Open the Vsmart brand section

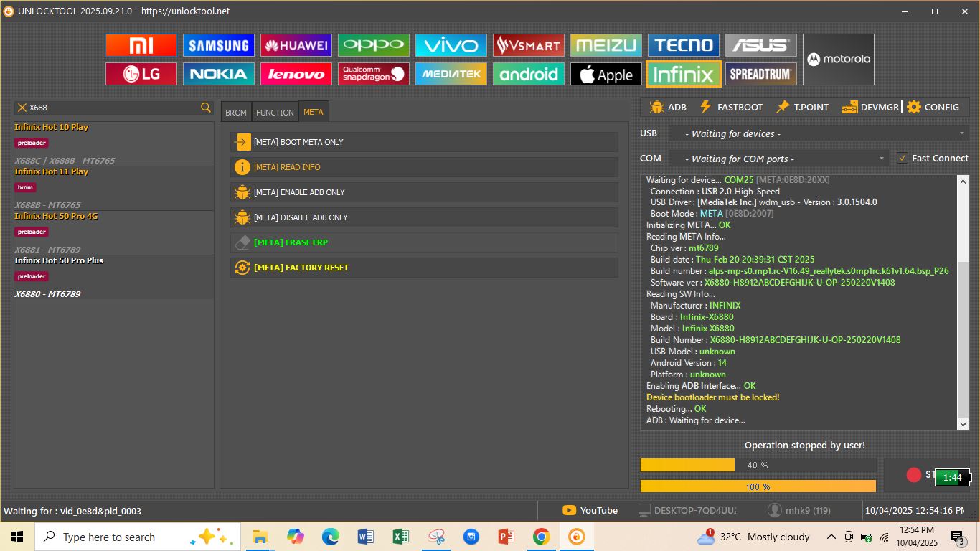click(x=528, y=45)
